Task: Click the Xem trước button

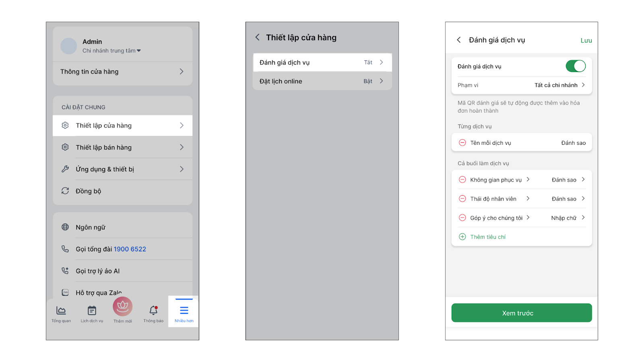Action: point(521,313)
